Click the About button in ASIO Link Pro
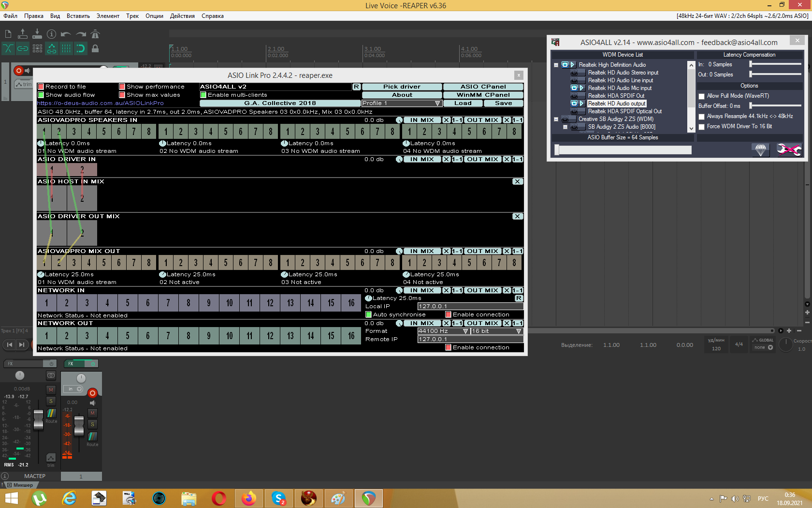Viewport: 812px width, 508px height. pyautogui.click(x=402, y=95)
